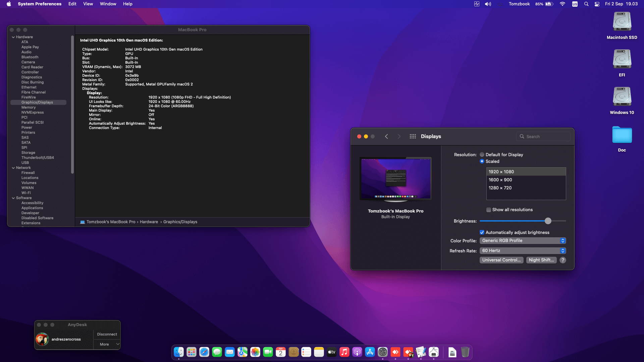Viewport: 644px width, 362px height.
Task: Go back with the Displays back arrow
Action: 386,136
